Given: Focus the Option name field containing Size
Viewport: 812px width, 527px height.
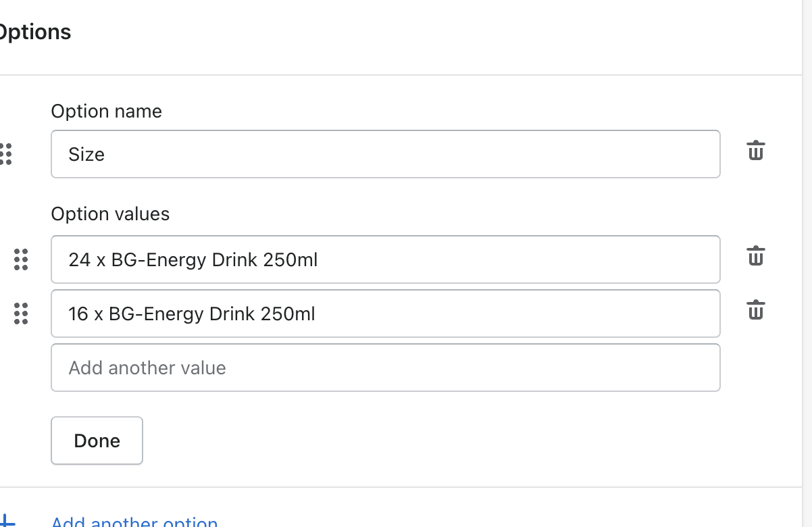Looking at the screenshot, I should [386, 154].
